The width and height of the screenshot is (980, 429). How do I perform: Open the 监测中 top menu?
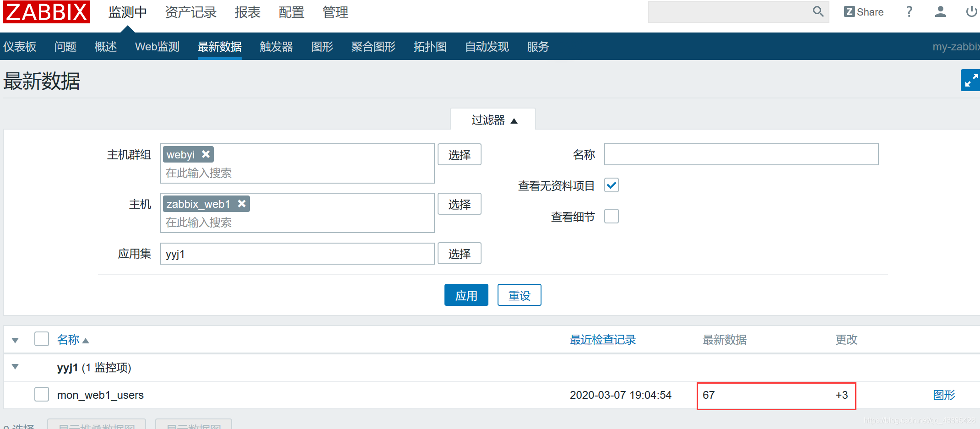127,12
